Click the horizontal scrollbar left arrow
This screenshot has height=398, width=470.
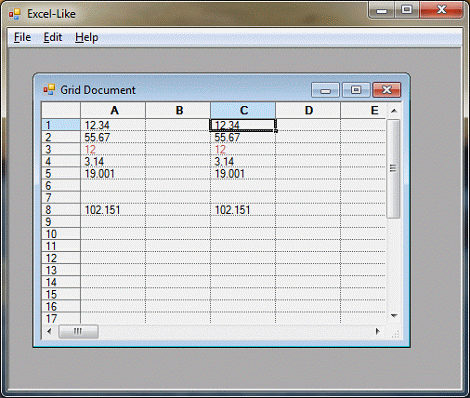coord(49,331)
